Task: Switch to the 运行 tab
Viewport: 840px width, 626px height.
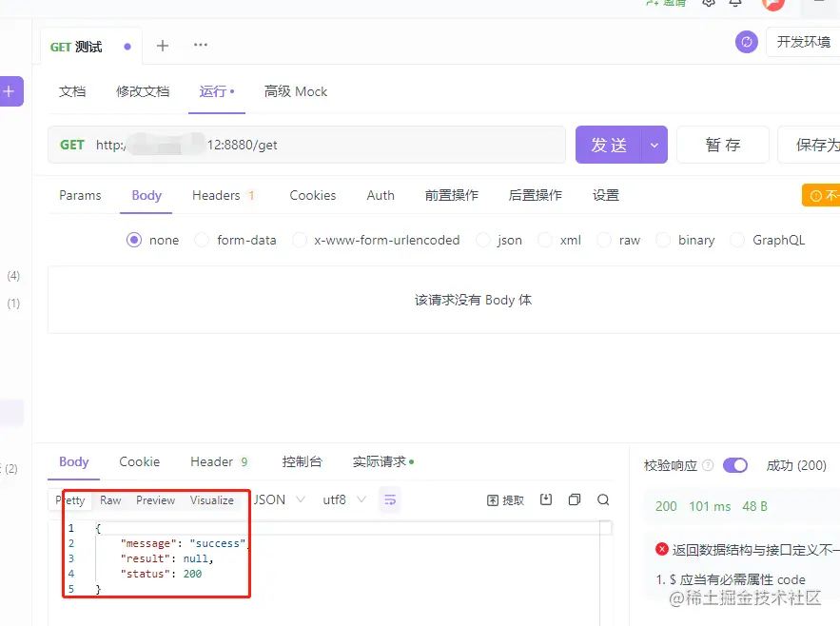Action: (217, 91)
